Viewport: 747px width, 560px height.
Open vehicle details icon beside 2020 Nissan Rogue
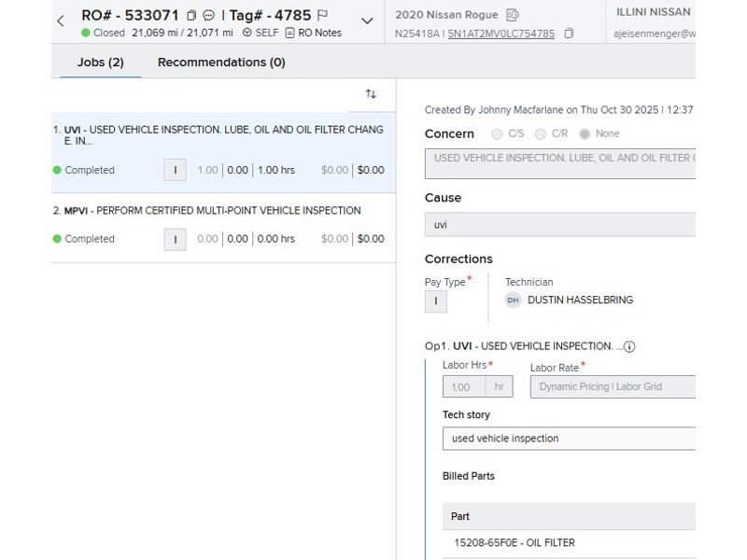pos(512,15)
